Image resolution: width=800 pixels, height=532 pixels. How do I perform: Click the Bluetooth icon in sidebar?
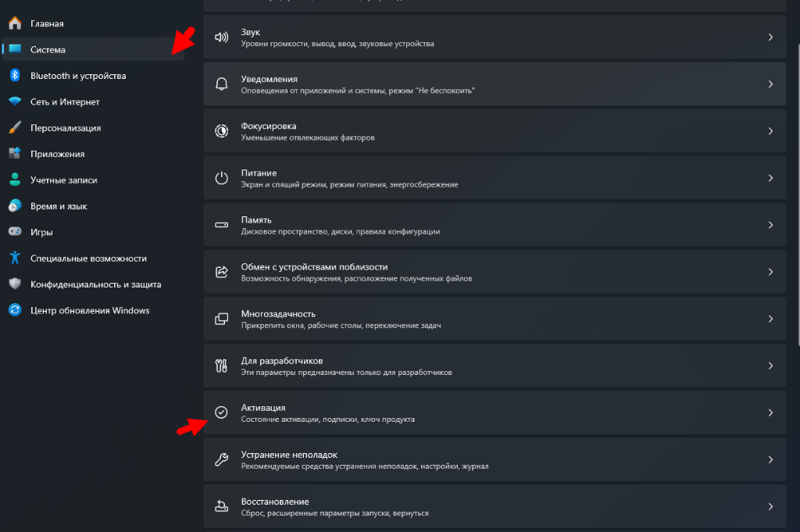click(14, 76)
